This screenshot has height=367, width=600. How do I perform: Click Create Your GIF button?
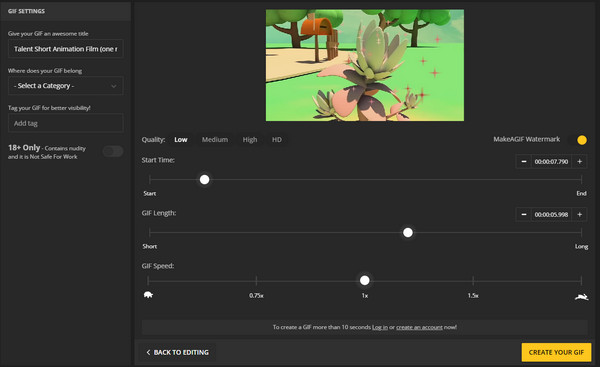point(556,352)
